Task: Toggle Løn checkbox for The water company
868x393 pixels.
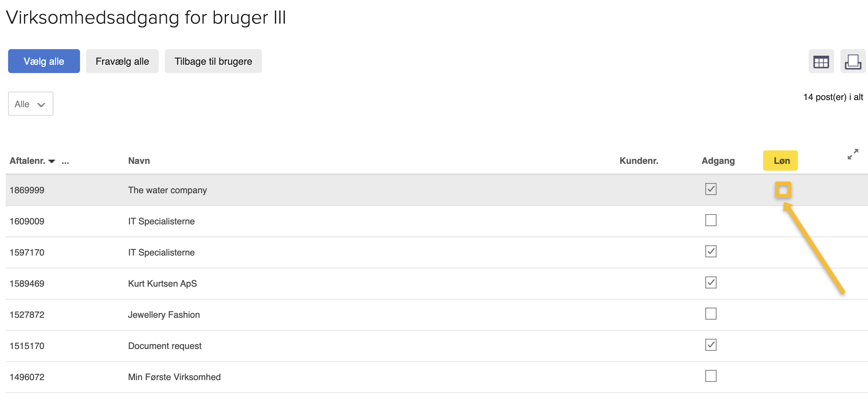Action: (x=783, y=190)
